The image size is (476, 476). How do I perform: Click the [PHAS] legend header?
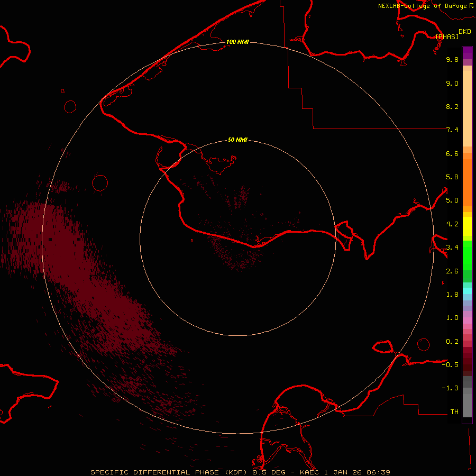click(447, 36)
